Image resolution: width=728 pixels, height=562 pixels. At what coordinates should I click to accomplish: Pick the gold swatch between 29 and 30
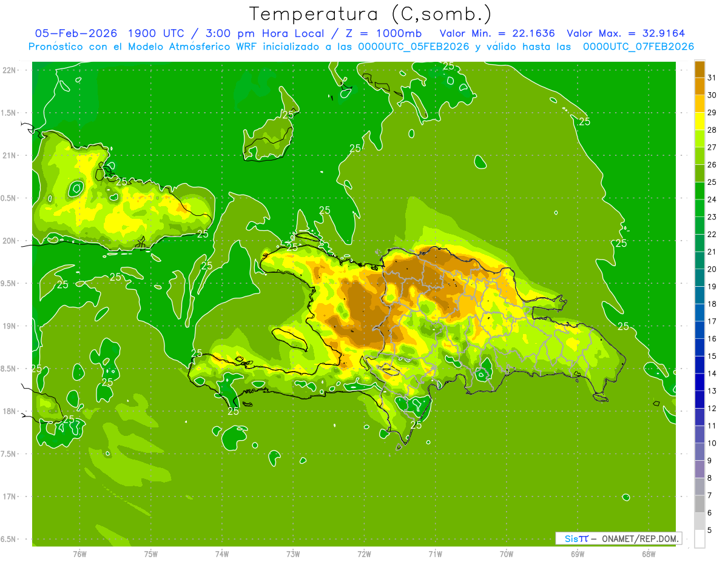point(699,104)
